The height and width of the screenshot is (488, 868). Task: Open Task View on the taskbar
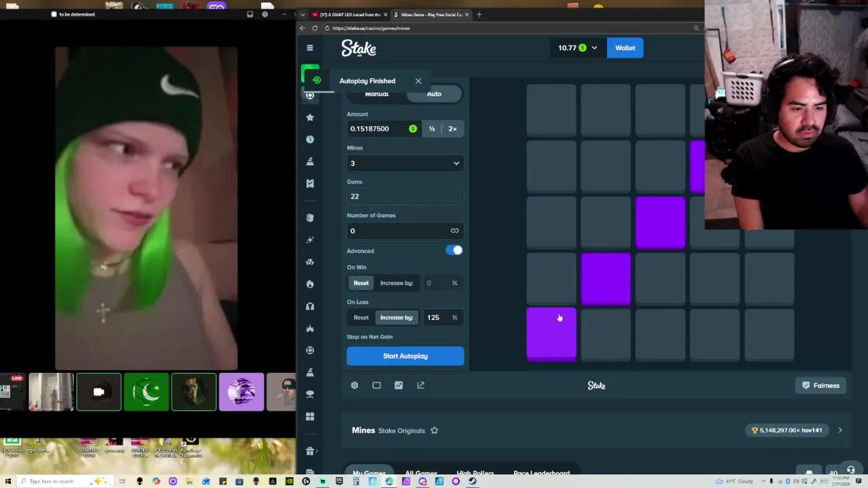(x=123, y=481)
